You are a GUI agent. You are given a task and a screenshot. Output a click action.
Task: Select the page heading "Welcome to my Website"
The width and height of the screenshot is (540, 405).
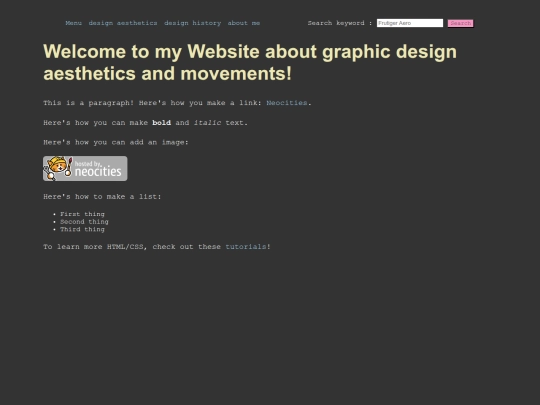tap(250, 62)
